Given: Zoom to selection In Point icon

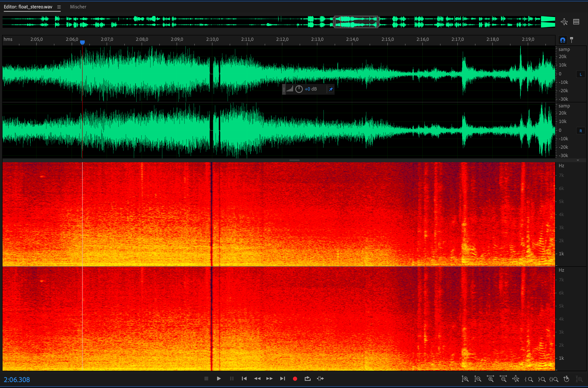Looking at the screenshot, I should (529, 379).
